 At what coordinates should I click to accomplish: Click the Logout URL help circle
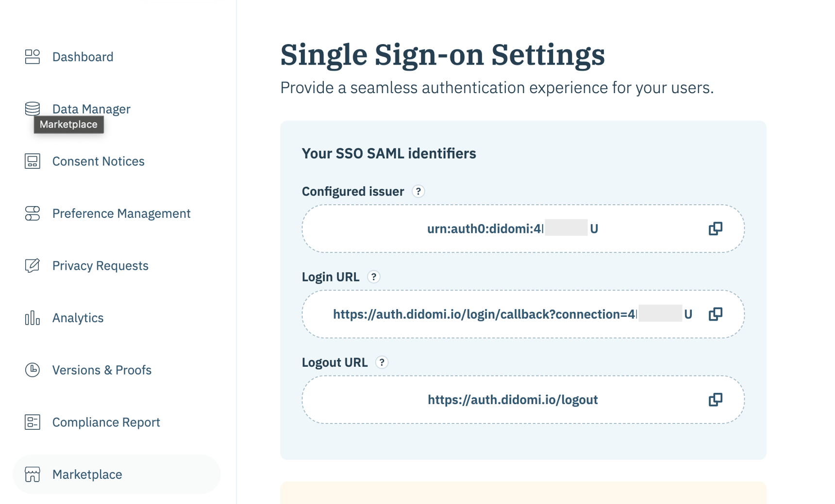[x=382, y=362]
